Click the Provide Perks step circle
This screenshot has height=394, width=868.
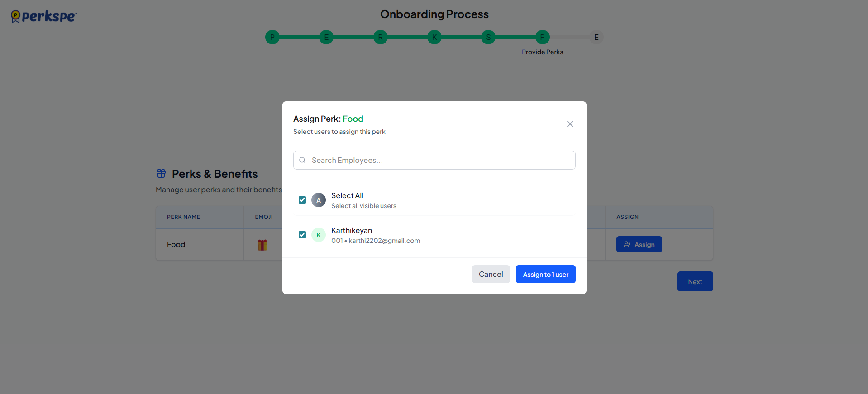[x=542, y=37]
